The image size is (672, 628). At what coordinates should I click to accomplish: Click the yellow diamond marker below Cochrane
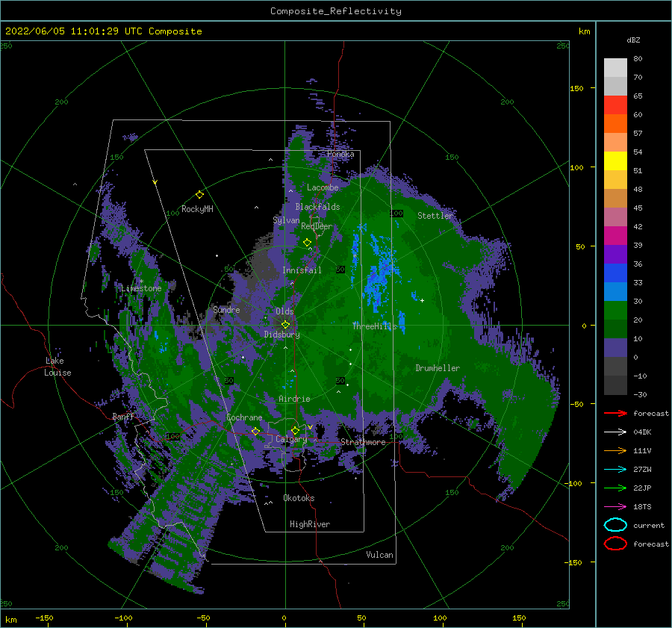(x=255, y=431)
